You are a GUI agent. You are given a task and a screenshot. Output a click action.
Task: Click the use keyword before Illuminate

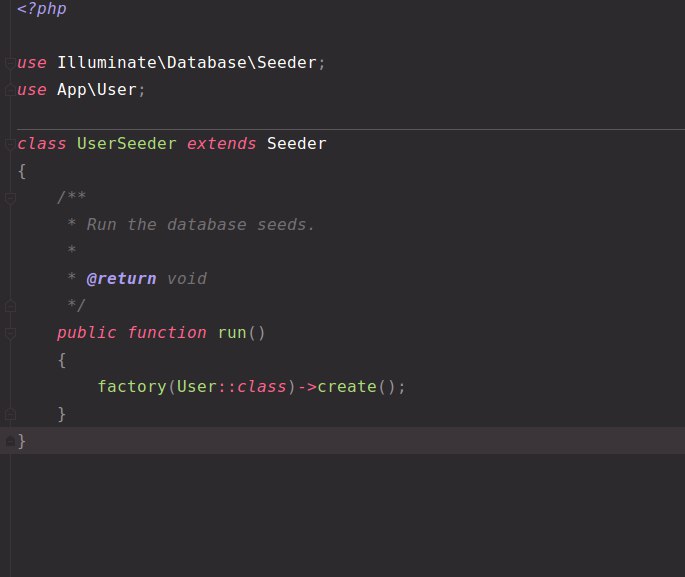click(31, 63)
